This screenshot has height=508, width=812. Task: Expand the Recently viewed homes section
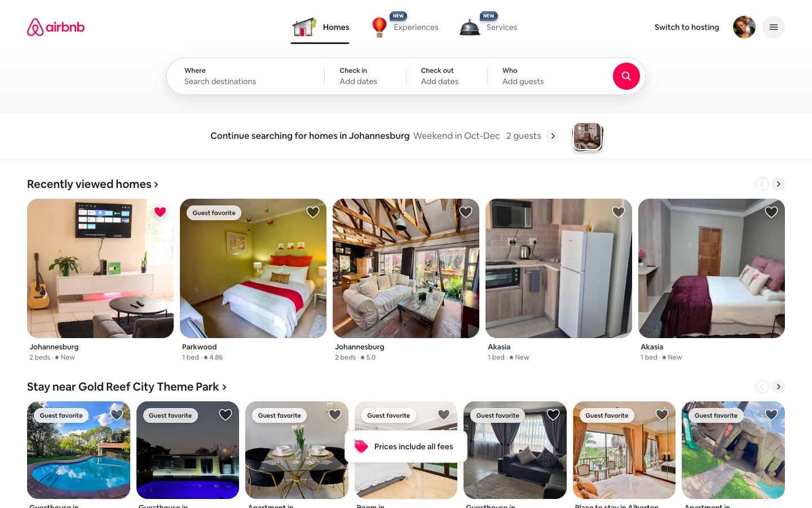[93, 184]
